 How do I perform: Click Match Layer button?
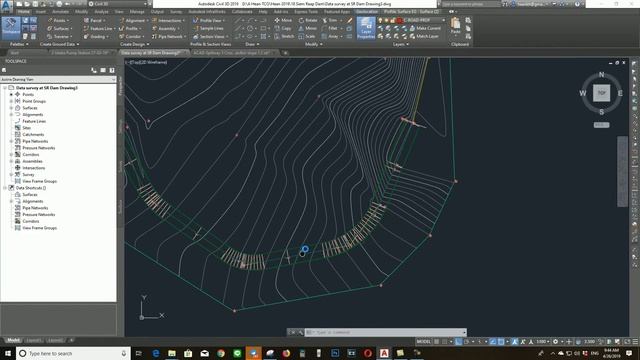(x=424, y=36)
